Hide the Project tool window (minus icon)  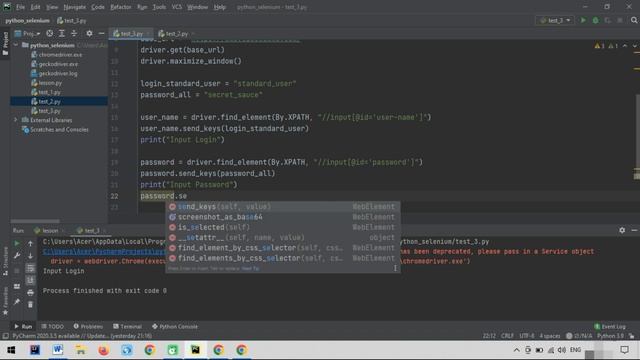coord(102,33)
